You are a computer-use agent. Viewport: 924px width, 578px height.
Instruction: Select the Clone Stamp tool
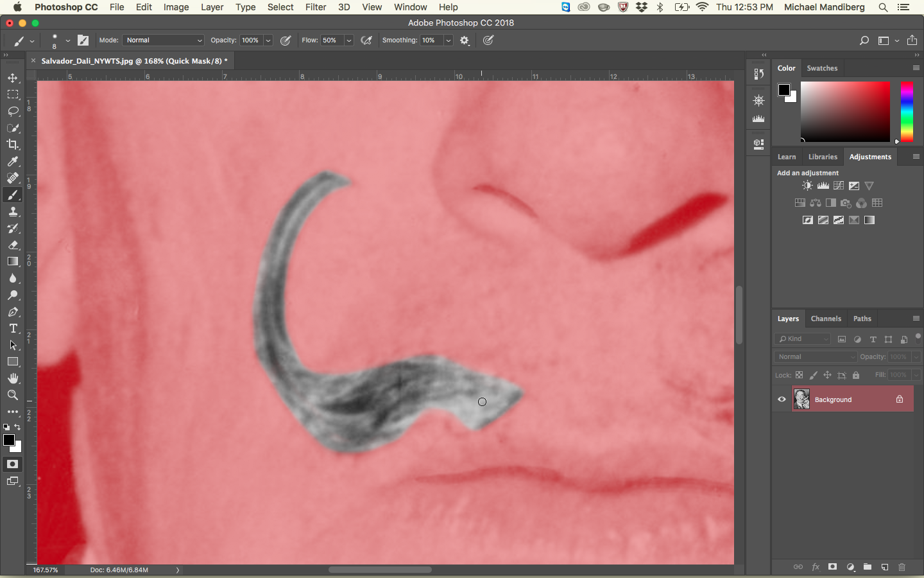pos(13,212)
